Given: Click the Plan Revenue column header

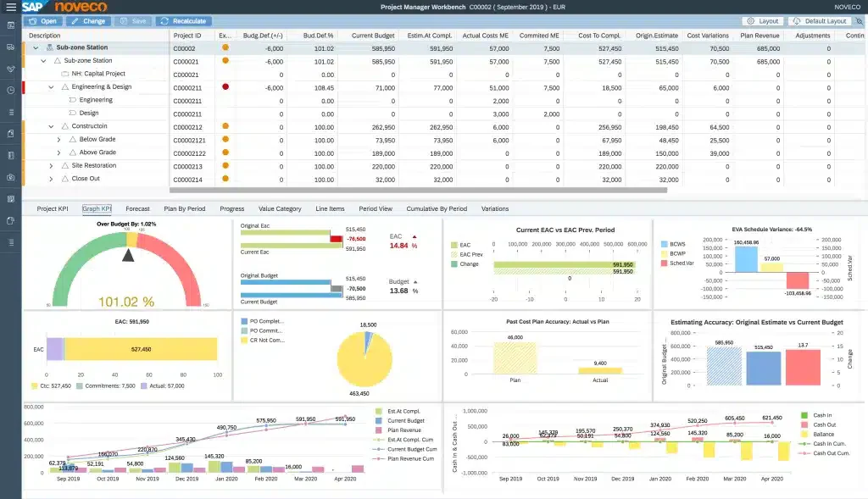Looking at the screenshot, I should [759, 36].
